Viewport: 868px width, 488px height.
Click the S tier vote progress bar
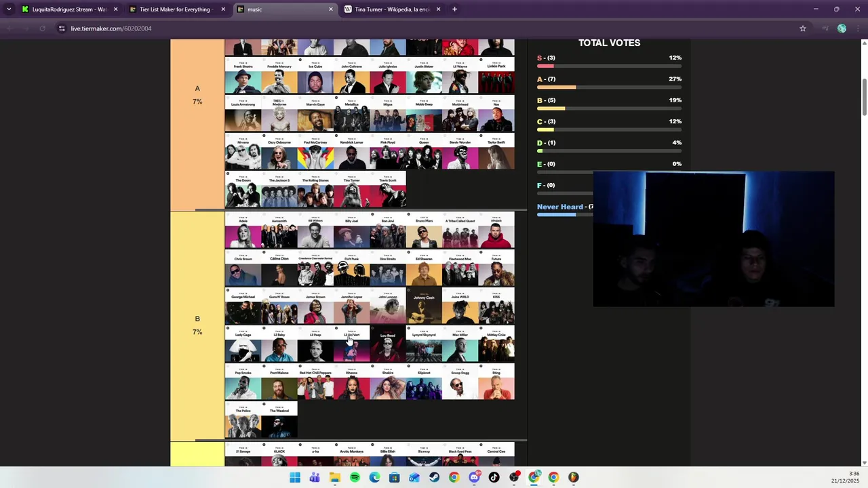[x=609, y=66]
